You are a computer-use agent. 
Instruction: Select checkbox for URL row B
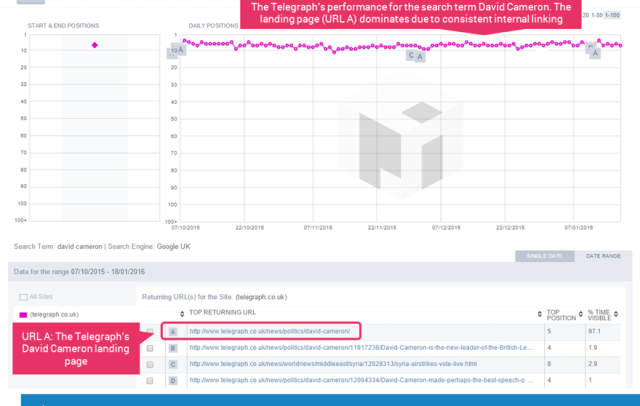click(150, 348)
